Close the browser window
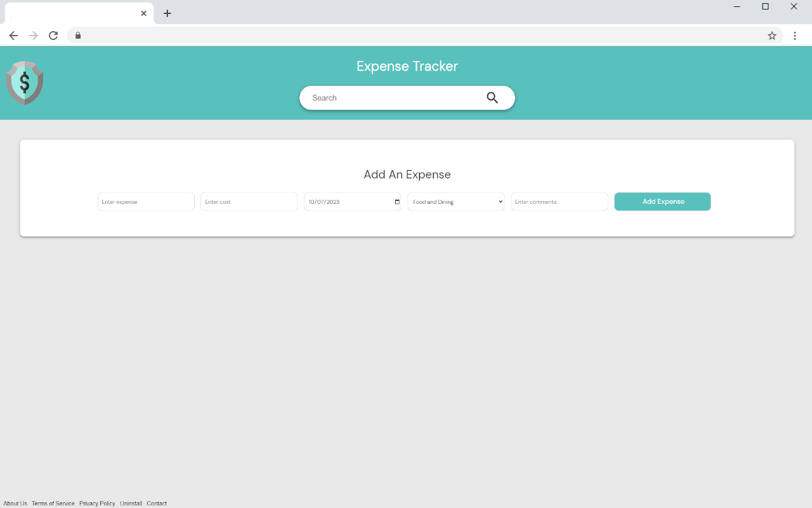The width and height of the screenshot is (812, 508). [794, 7]
